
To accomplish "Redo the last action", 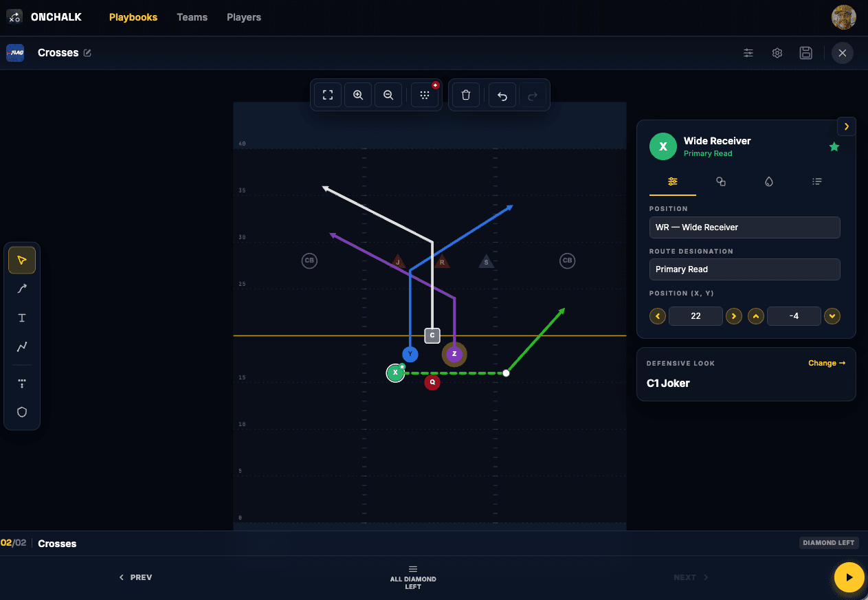I will 533,96.
